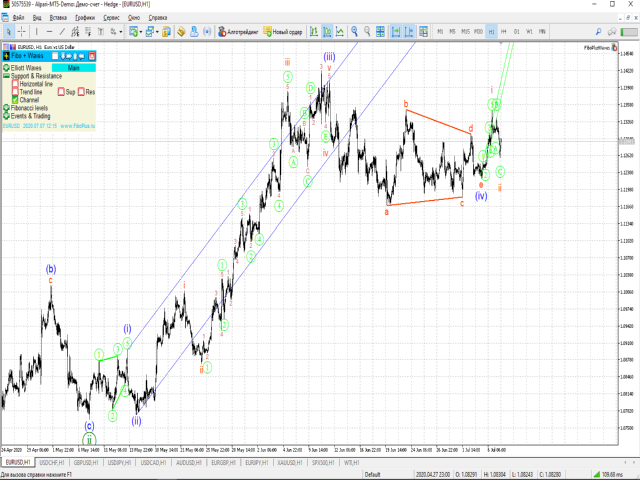Expand Fibonacci levels section

pos(6,108)
